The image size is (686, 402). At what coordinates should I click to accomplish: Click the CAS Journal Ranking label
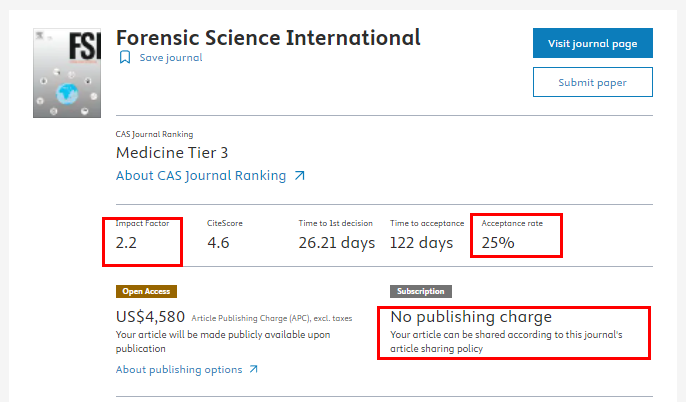pos(154,134)
